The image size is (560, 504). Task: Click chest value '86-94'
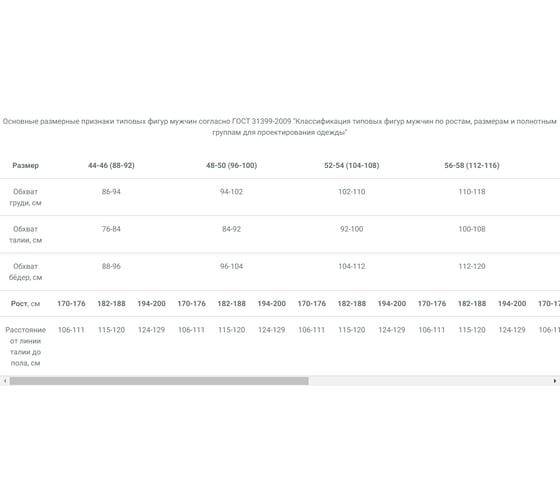click(111, 192)
